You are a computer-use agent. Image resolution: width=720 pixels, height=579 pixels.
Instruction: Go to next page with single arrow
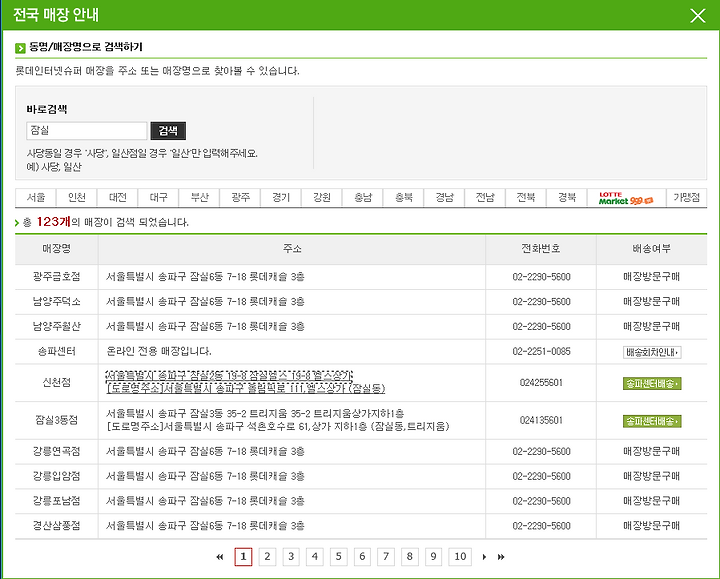pos(484,557)
